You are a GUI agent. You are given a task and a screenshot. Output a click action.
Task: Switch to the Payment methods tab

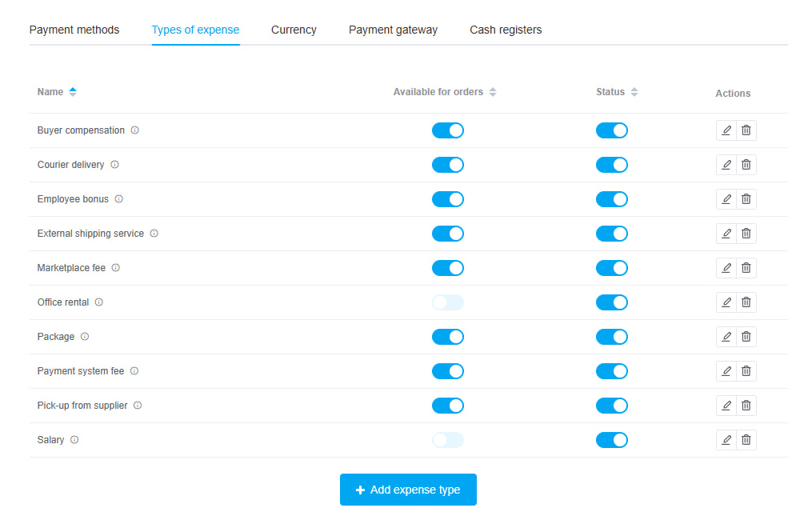[x=74, y=30]
